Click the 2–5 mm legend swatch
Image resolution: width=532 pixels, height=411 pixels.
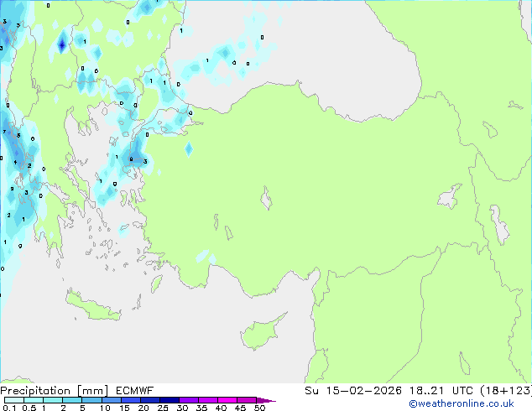72,400
